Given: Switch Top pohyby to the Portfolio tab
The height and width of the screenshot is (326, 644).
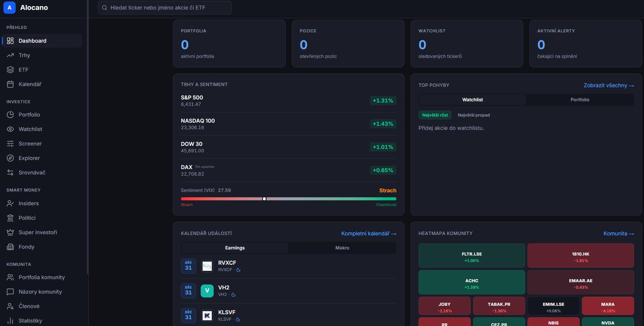Looking at the screenshot, I should pyautogui.click(x=580, y=100).
